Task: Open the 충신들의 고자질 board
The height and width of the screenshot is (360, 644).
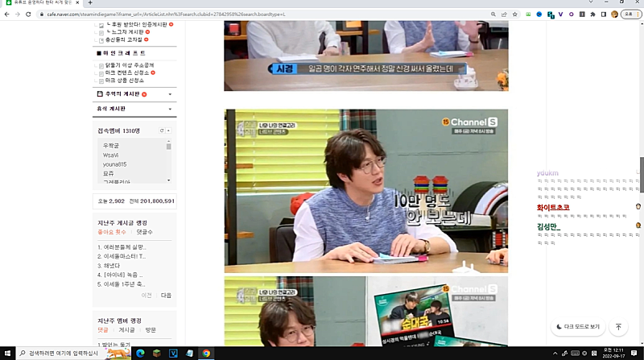Action: [124, 39]
